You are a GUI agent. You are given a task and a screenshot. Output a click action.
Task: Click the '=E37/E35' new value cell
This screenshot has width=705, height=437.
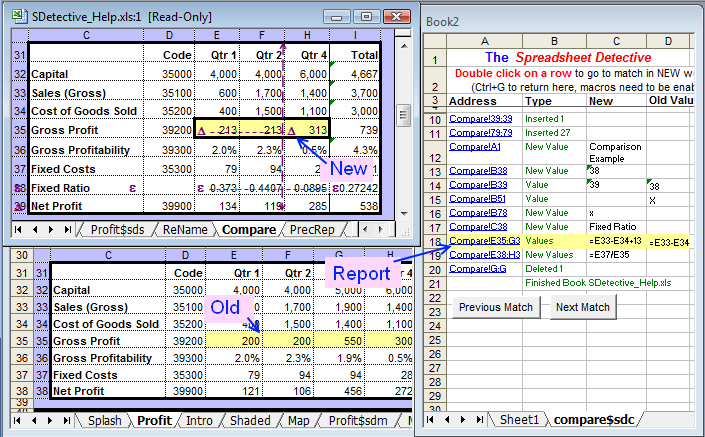(x=616, y=254)
